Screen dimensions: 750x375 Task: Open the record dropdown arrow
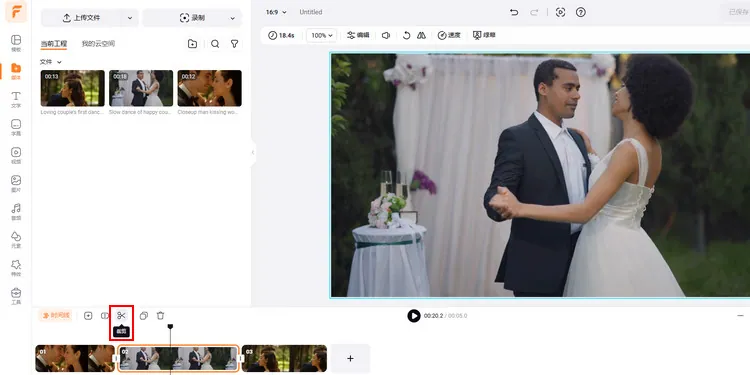tap(233, 18)
